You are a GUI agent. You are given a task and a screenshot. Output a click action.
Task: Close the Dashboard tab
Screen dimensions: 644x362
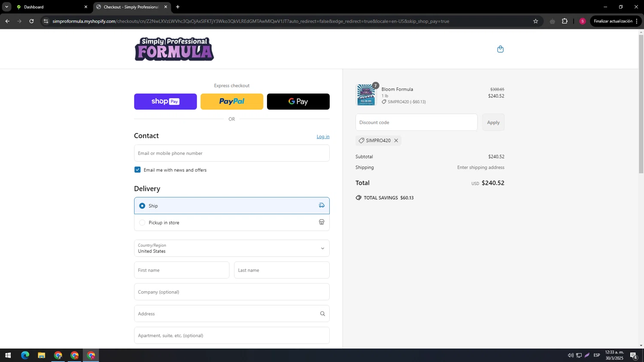(x=86, y=7)
